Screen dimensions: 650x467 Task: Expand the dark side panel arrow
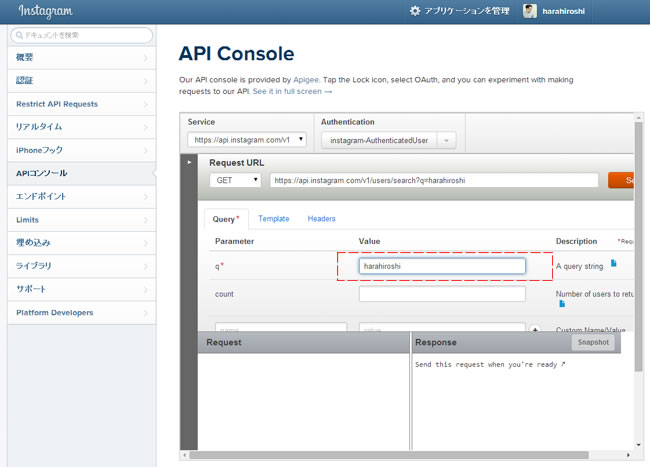pyautogui.click(x=189, y=162)
